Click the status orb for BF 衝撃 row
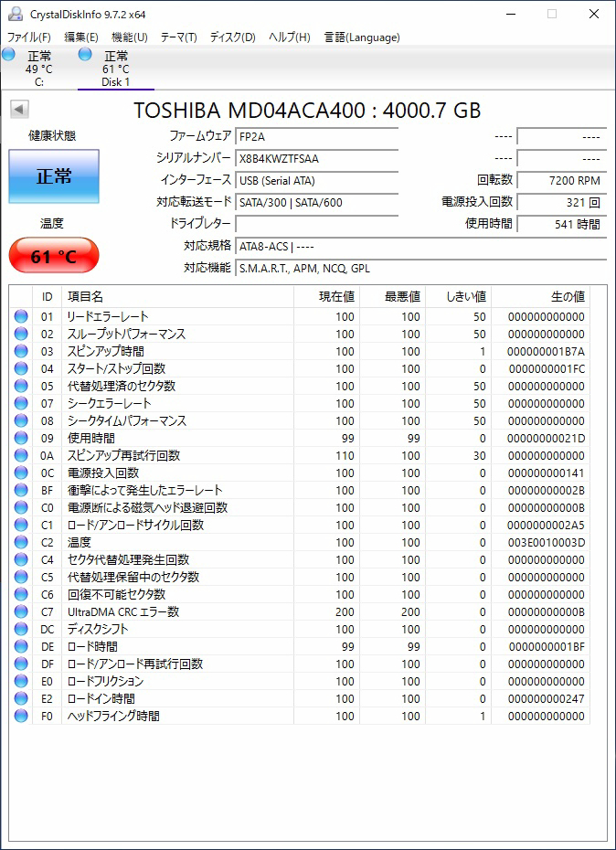This screenshot has height=850, width=616. [21, 490]
